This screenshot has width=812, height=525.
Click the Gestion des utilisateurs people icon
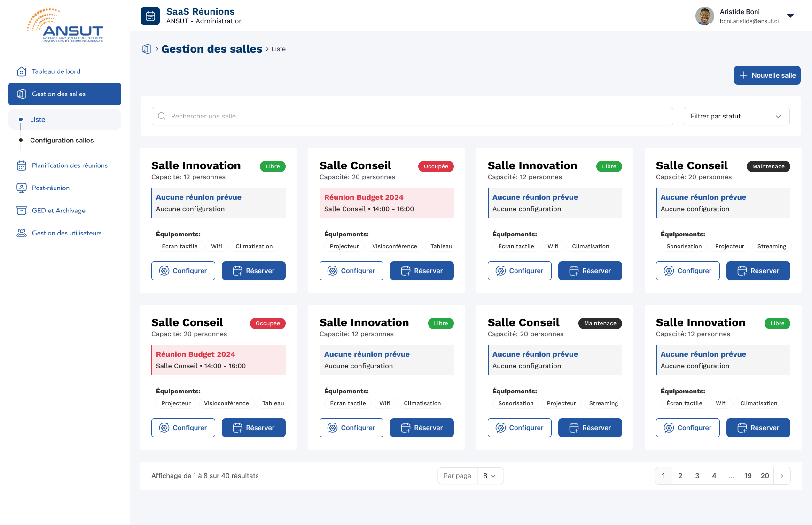point(22,233)
